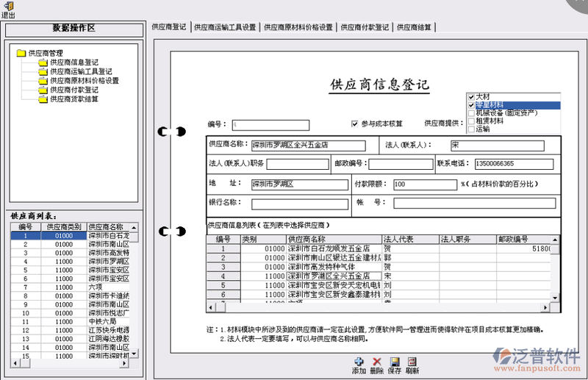Switch to the 供应商付款登记 tab

coord(365,27)
